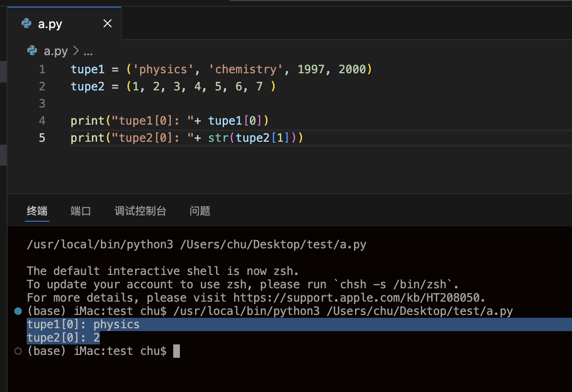Place cursor at terminal prompt cursor block

click(x=176, y=351)
